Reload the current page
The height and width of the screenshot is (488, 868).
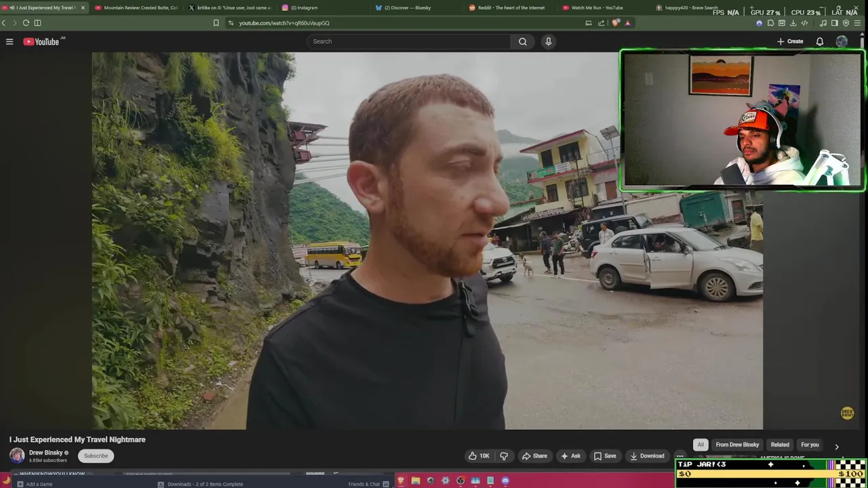(26, 22)
